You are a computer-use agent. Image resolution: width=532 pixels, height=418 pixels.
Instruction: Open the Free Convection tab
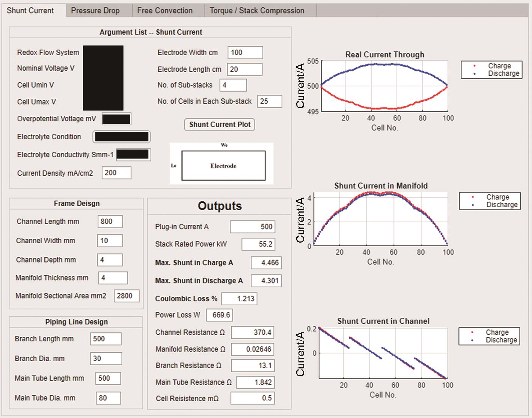point(165,11)
